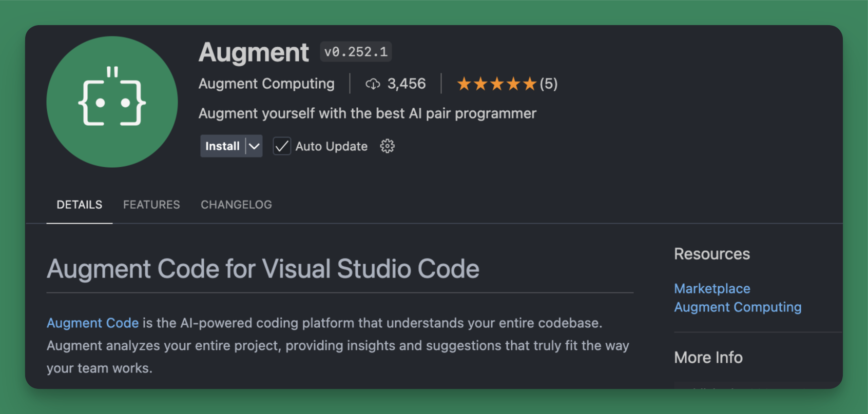
Task: Click the green Augment extension logo
Action: pos(112,102)
